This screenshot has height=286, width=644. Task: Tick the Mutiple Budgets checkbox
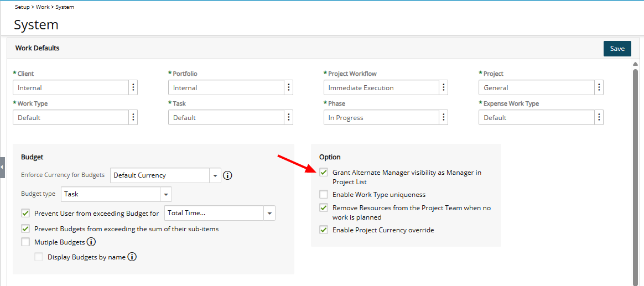25,242
